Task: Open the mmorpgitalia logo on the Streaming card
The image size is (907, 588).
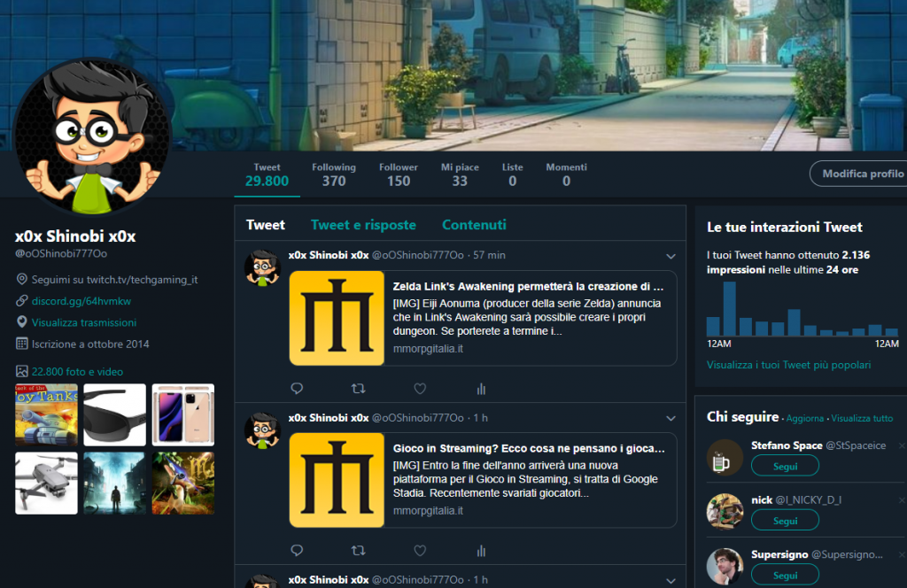Action: 337,480
